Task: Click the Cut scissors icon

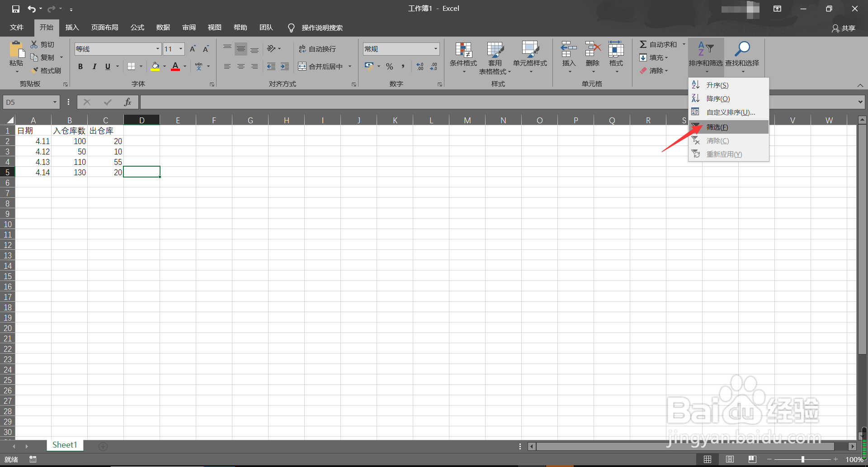Action: [34, 44]
